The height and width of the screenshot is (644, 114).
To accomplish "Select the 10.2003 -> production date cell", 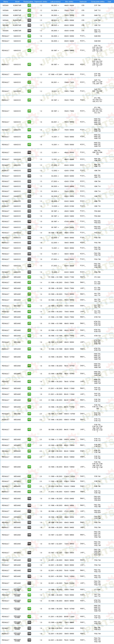I will [55, 272].
